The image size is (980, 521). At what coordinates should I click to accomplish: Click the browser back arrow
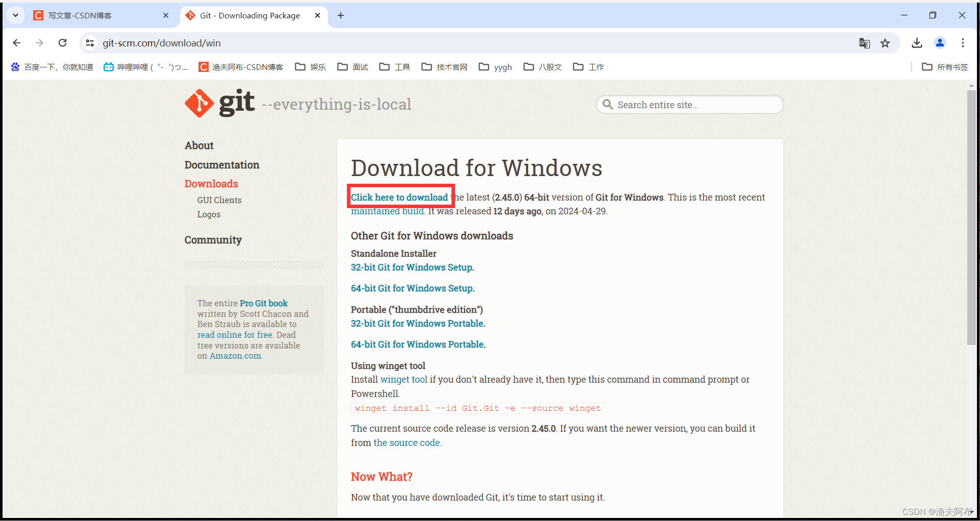17,43
